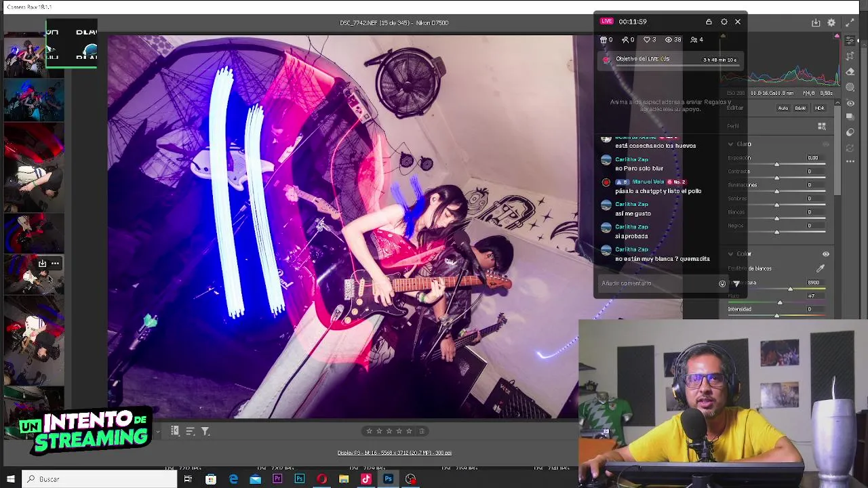
Task: Open Opera browser from taskbar
Action: coord(321,479)
